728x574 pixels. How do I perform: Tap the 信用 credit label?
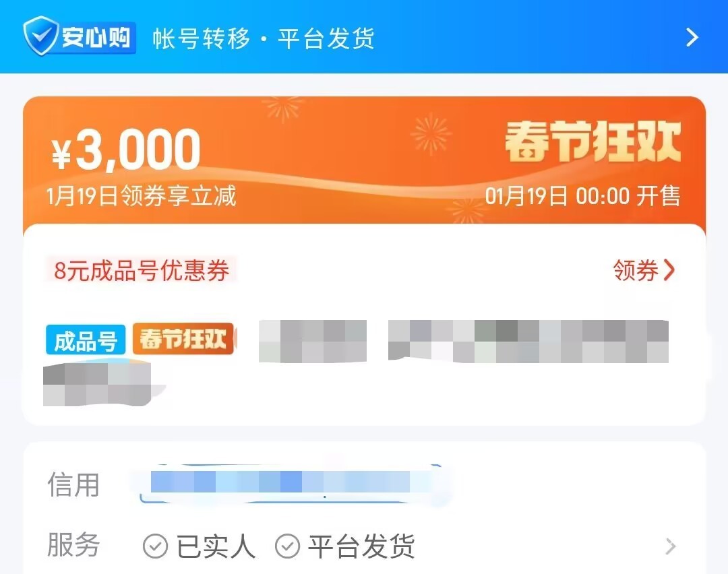(73, 485)
